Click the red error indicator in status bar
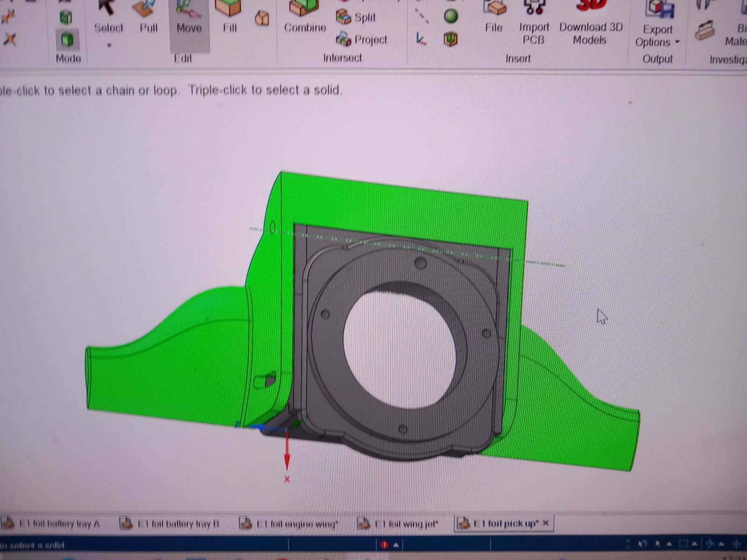 (x=384, y=544)
